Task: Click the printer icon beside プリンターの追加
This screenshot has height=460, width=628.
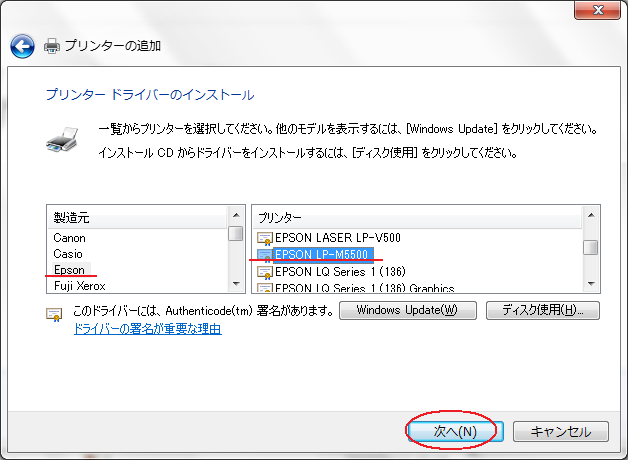Action: (52, 46)
